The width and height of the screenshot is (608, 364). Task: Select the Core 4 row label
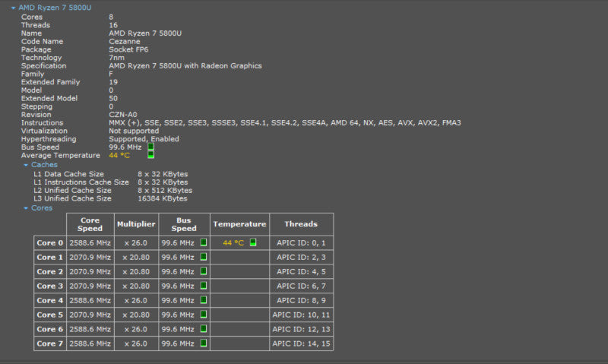tap(49, 300)
